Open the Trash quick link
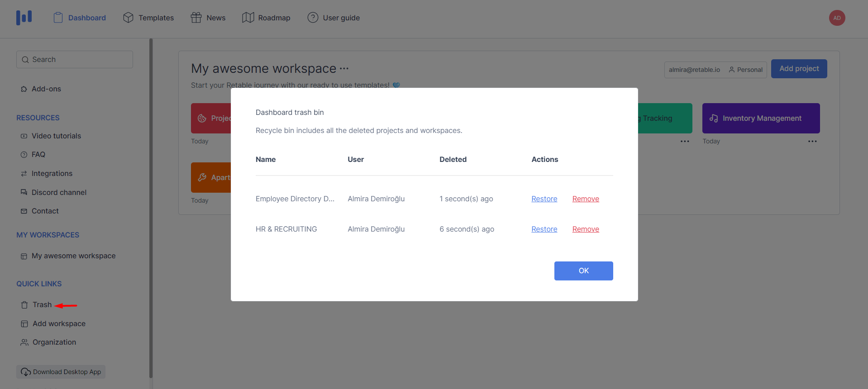868x389 pixels. point(42,305)
